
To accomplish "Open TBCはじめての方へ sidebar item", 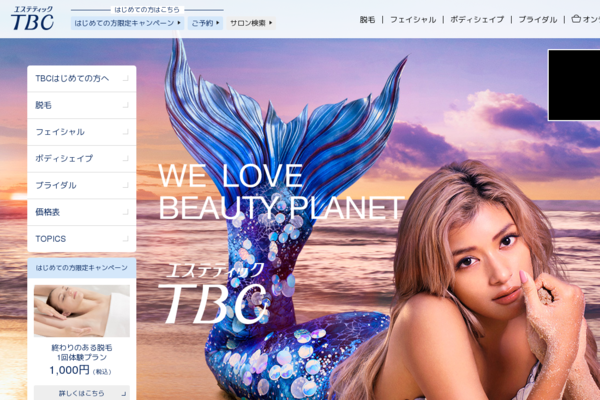I will coord(82,78).
